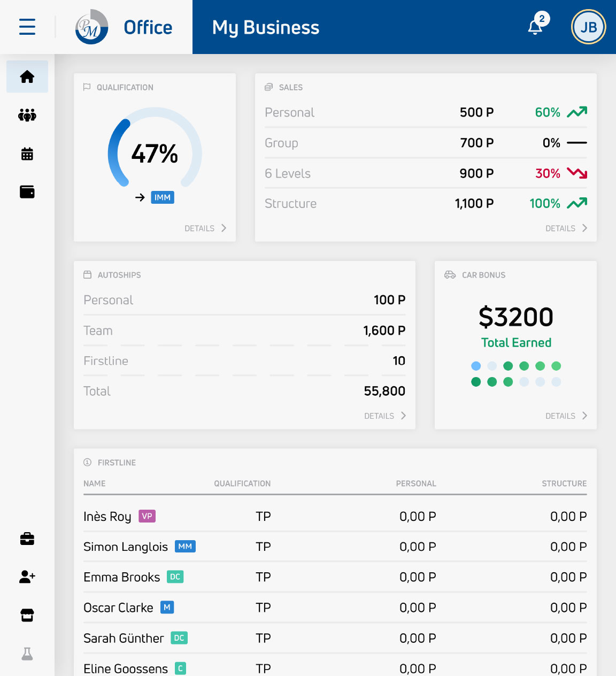Open the lab flask icon in sidebar
Screen dimensions: 616x676
27,654
